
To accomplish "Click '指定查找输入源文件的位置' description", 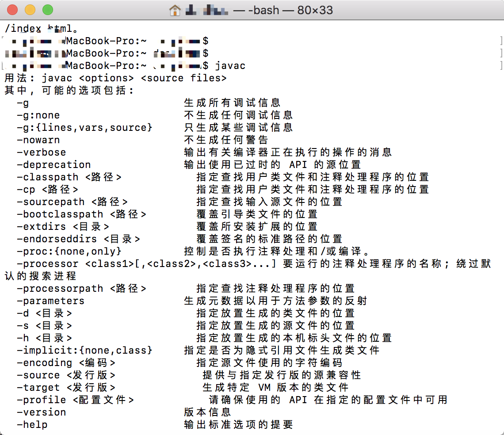I will (x=269, y=202).
